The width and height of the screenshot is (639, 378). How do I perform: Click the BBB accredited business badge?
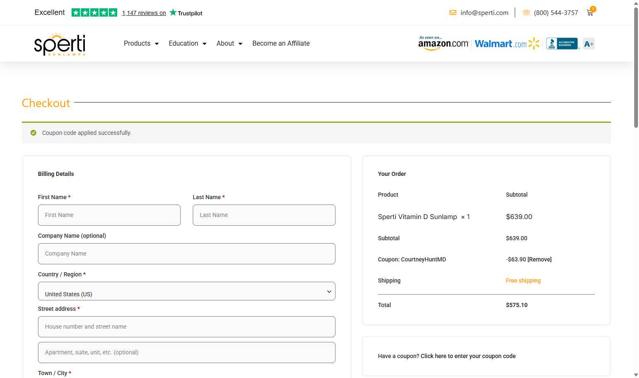[562, 44]
